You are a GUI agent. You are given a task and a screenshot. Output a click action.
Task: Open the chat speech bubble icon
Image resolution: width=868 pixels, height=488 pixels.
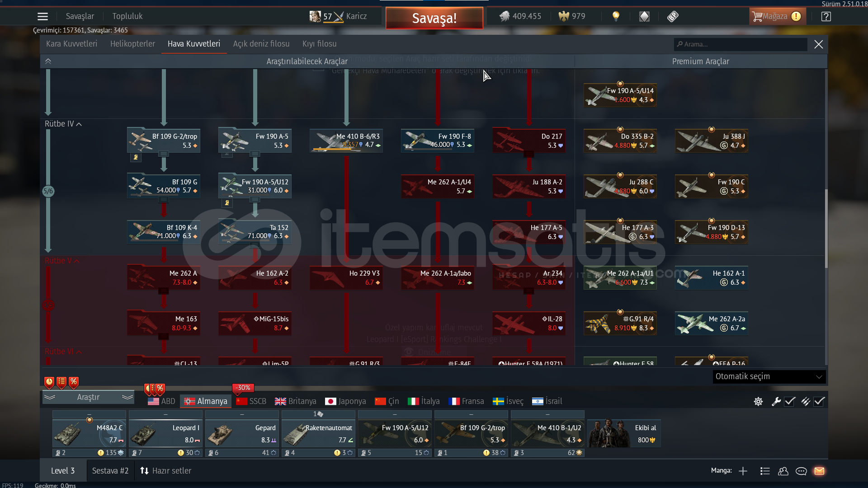click(801, 471)
